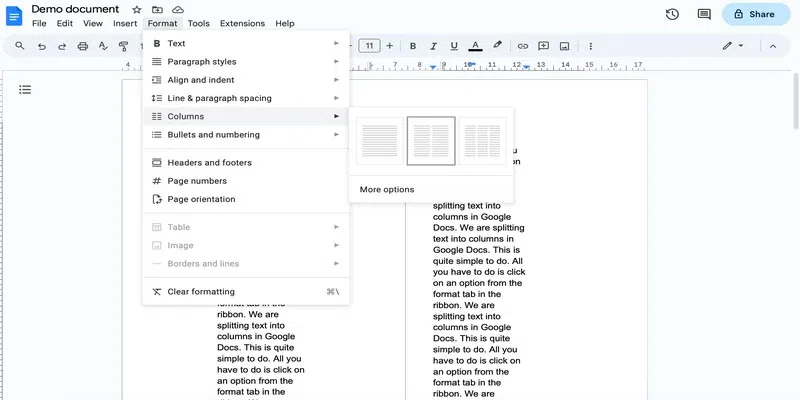Open the Insert menu

(x=125, y=23)
